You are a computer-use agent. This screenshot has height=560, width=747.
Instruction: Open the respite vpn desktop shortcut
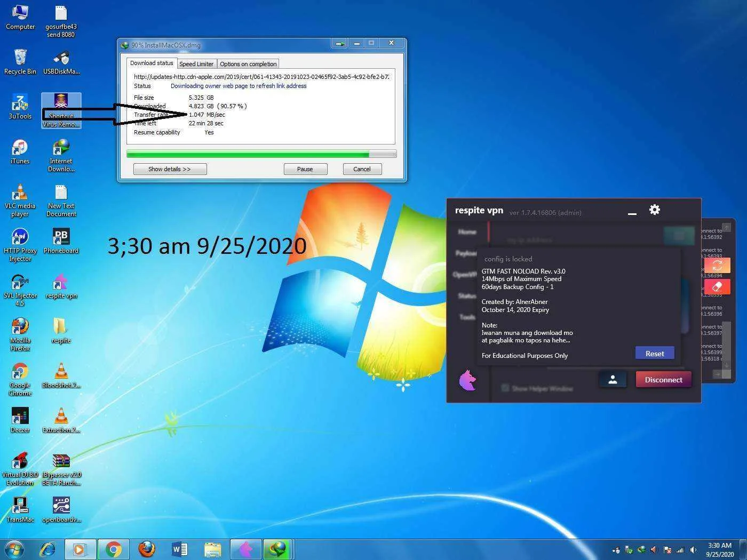click(61, 286)
